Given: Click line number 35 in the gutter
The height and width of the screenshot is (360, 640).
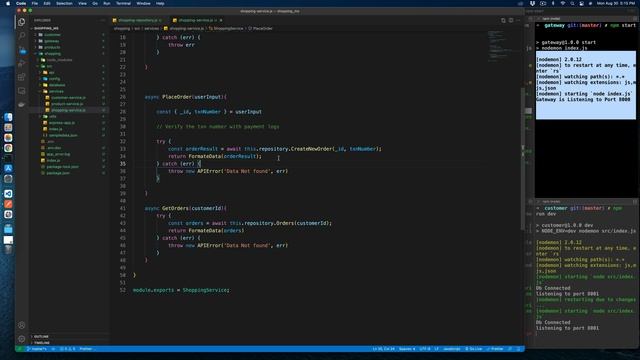Looking at the screenshot, I should (123, 164).
